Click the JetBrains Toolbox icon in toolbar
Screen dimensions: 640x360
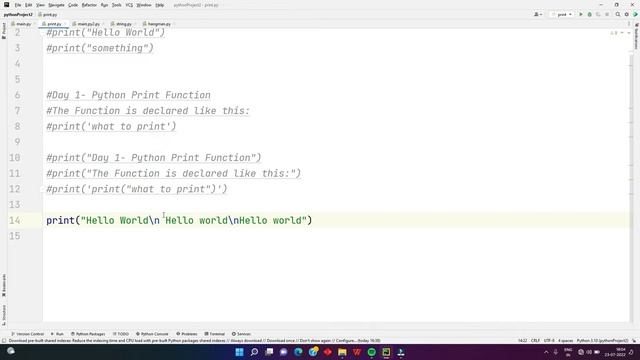(635, 14)
